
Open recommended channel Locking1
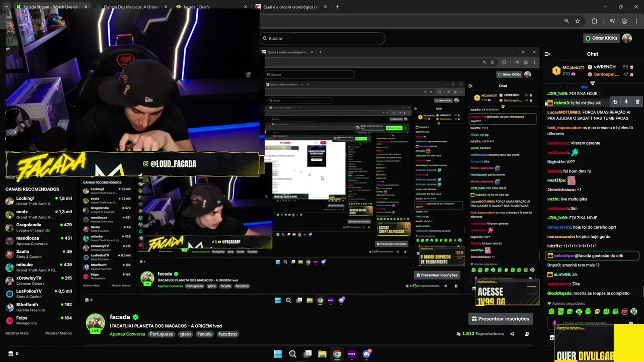pyautogui.click(x=39, y=201)
